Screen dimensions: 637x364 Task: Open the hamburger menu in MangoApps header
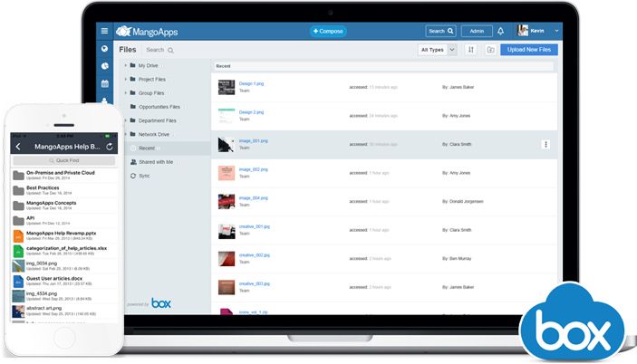click(x=104, y=31)
